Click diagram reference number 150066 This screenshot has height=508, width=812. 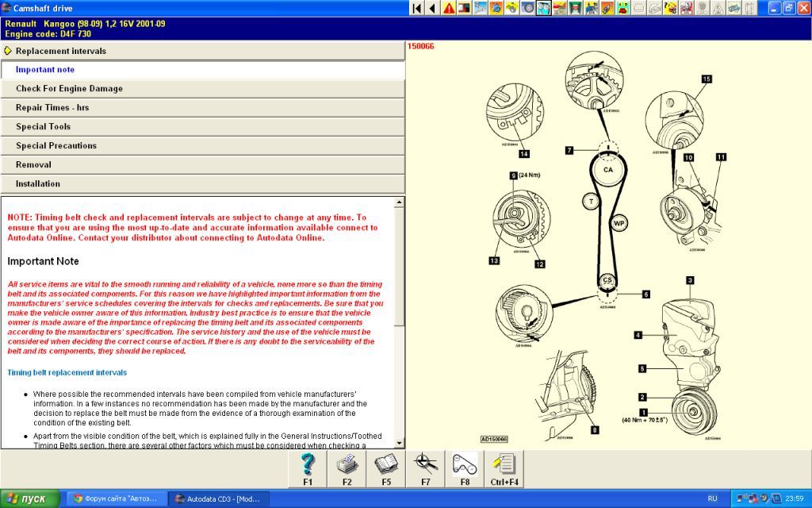click(420, 46)
